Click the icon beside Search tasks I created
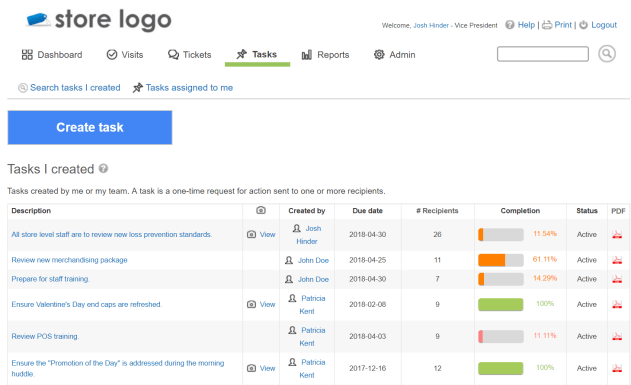The image size is (631, 385). coord(23,88)
